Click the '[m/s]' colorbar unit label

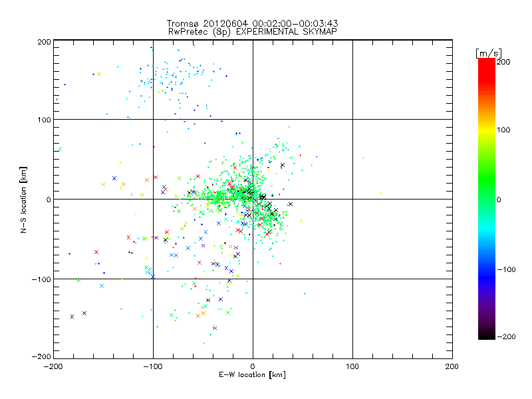(489, 53)
